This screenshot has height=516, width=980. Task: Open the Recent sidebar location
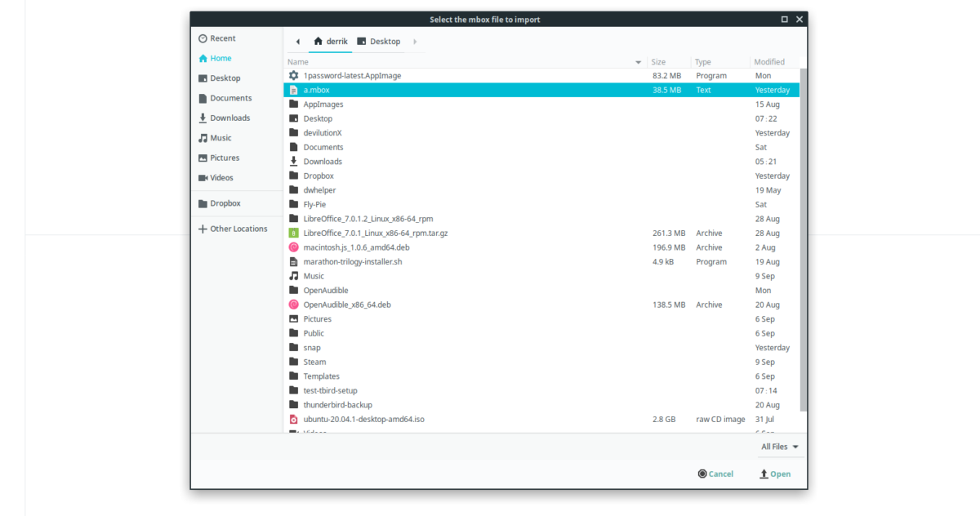click(x=216, y=38)
